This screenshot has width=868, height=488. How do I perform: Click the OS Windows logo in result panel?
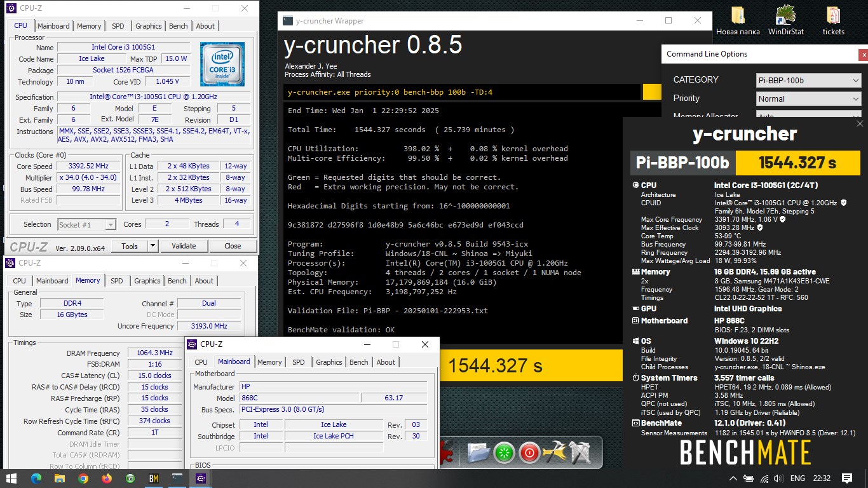(635, 341)
